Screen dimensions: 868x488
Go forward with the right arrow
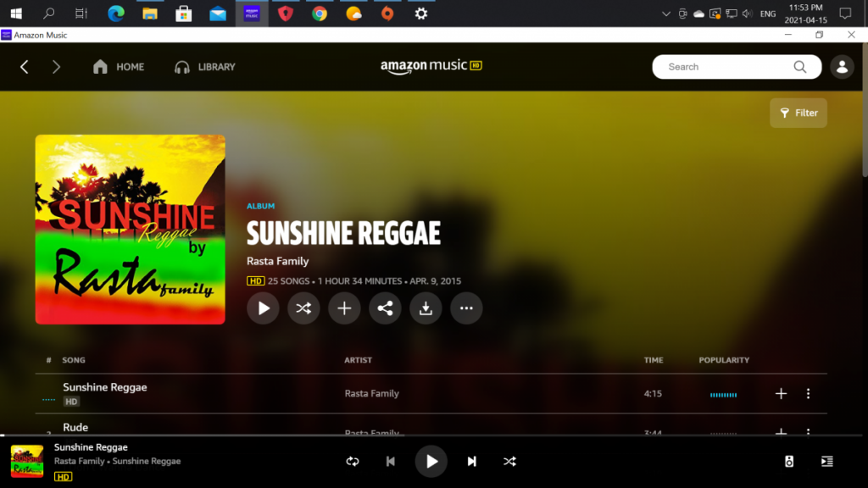click(56, 67)
